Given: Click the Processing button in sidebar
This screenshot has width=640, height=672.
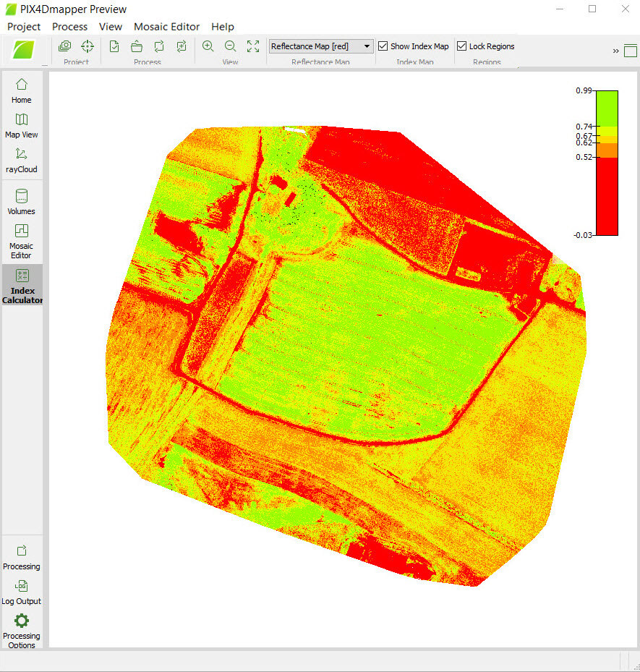Looking at the screenshot, I should 22,557.
